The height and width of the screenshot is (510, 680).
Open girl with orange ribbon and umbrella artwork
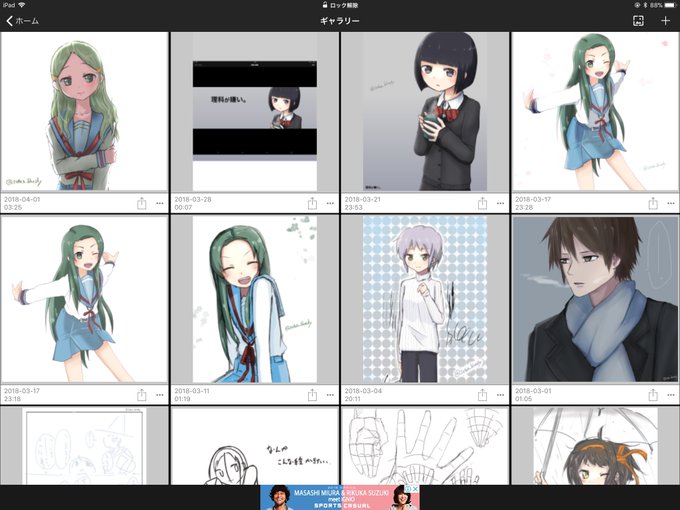595,446
